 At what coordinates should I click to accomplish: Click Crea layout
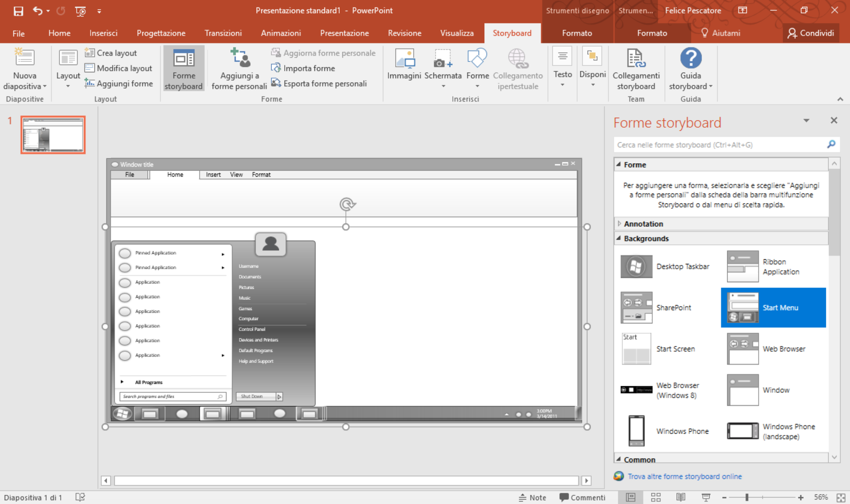(111, 53)
